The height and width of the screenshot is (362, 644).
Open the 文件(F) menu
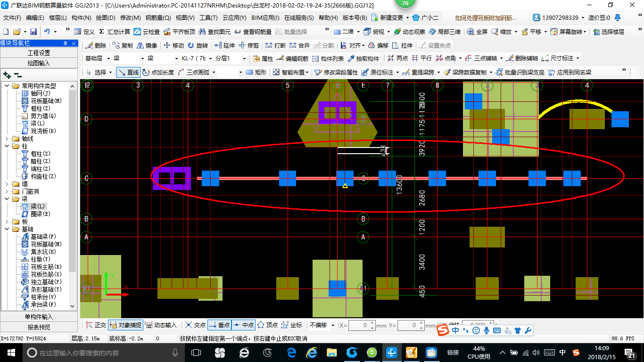coord(13,18)
